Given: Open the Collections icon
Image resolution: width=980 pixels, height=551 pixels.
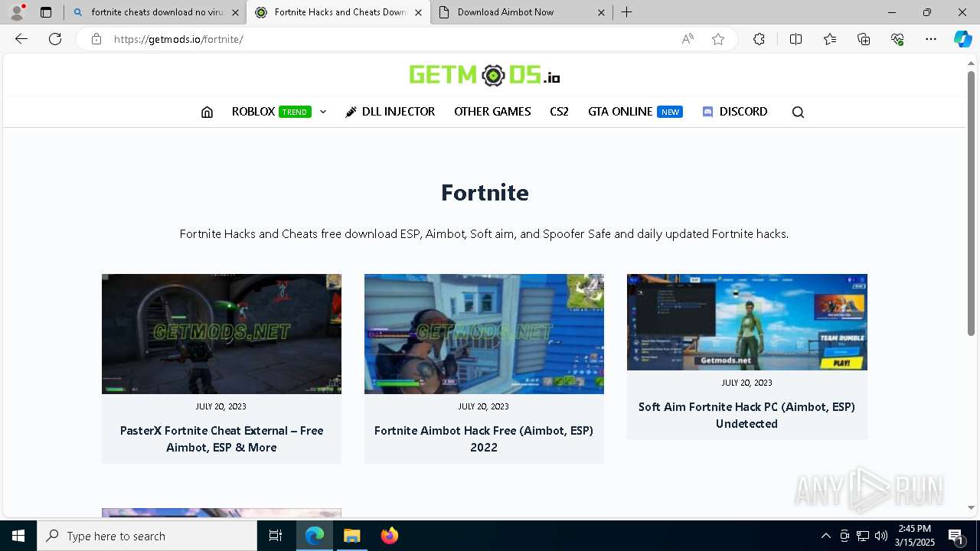Looking at the screenshot, I should click(x=864, y=39).
